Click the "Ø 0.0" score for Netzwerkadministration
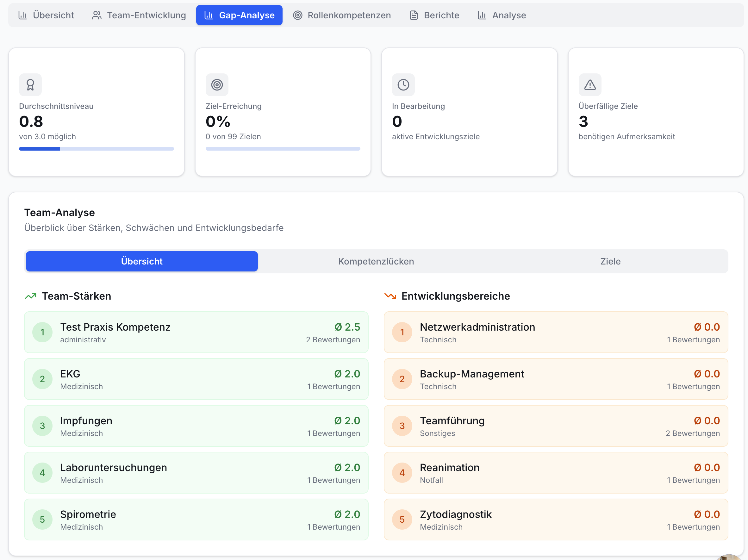The image size is (748, 560). coord(707,327)
